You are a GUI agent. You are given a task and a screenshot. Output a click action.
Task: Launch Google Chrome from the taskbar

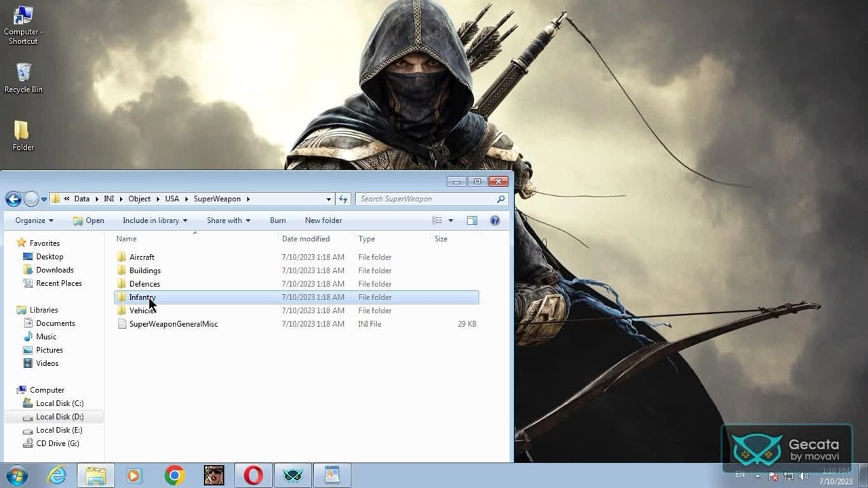(x=174, y=476)
